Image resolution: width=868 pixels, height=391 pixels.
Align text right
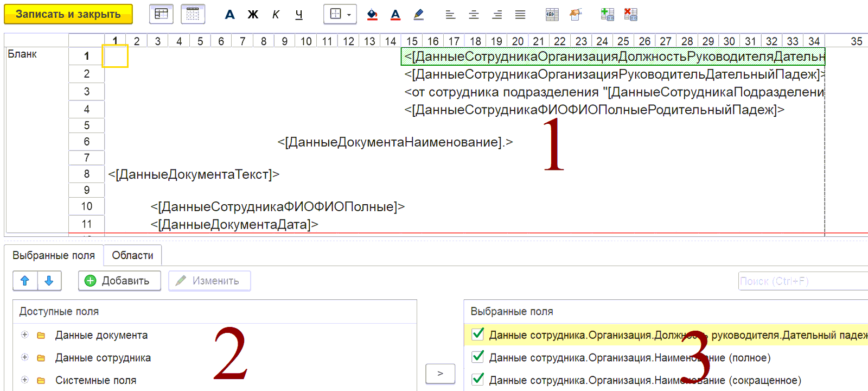coord(497,15)
